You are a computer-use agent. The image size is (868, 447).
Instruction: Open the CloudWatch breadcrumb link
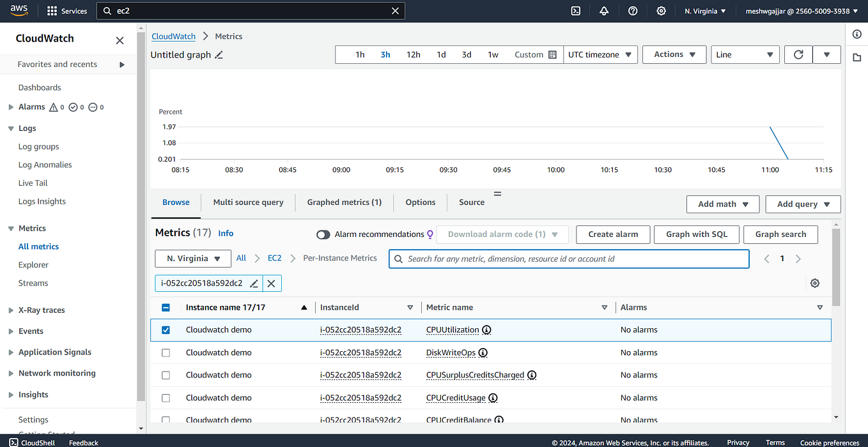click(x=174, y=36)
